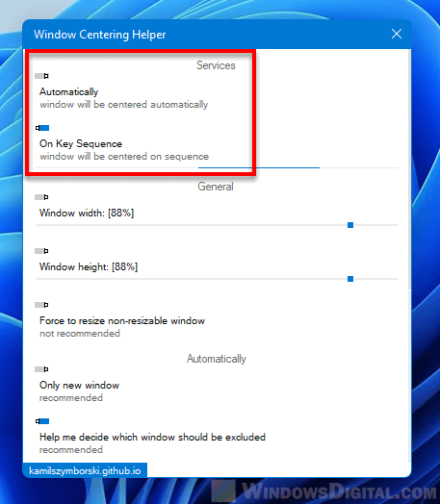Disable the On Key Sequence toggle

click(42, 128)
